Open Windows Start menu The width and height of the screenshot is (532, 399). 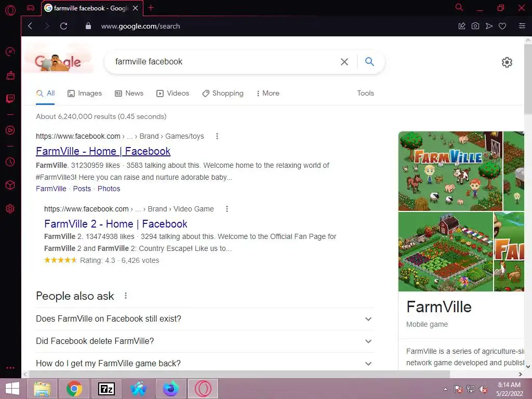(12, 389)
